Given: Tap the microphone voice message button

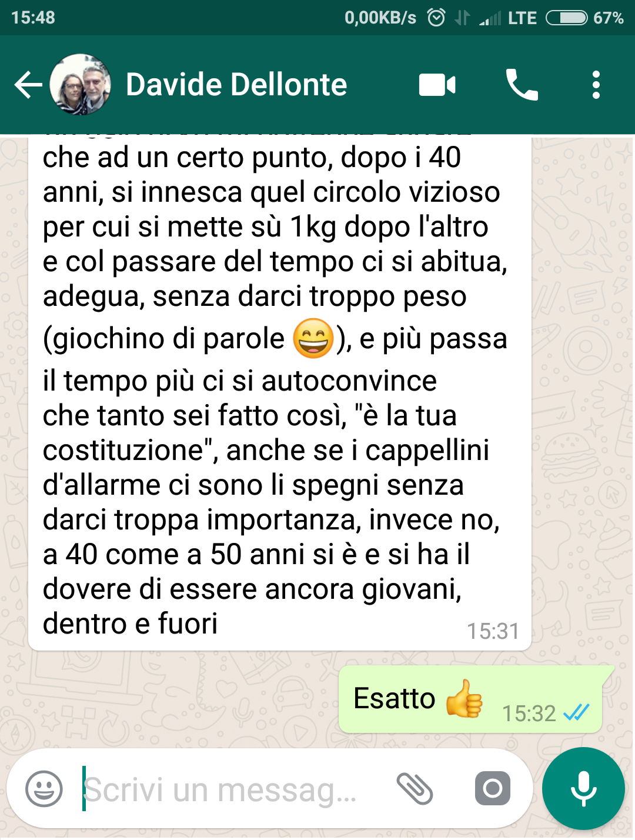Looking at the screenshot, I should coord(583,788).
